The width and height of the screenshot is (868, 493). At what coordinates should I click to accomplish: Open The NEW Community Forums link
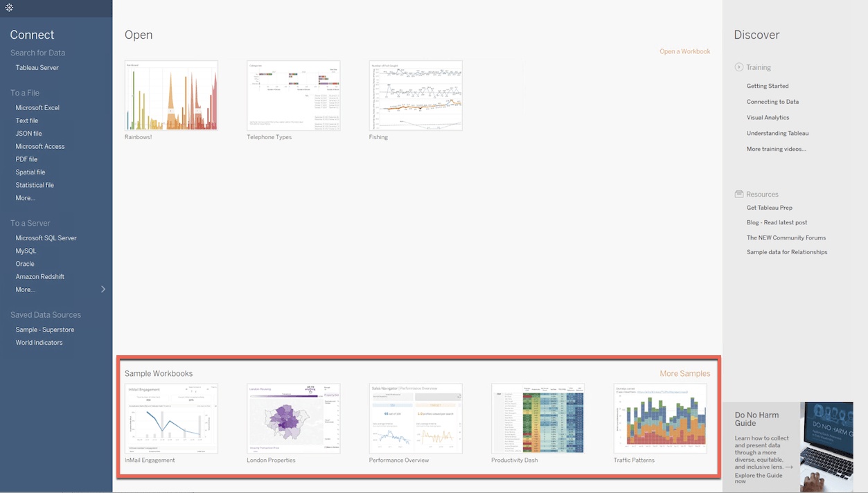786,238
